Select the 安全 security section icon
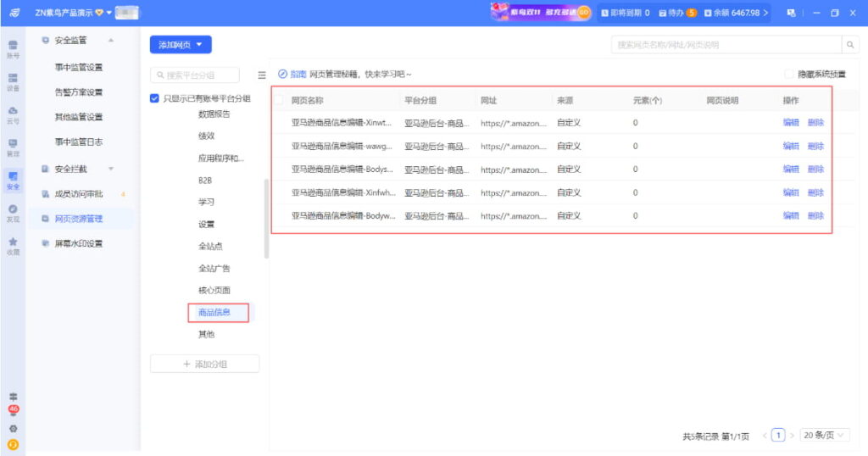This screenshot has width=868, height=456. (13, 181)
